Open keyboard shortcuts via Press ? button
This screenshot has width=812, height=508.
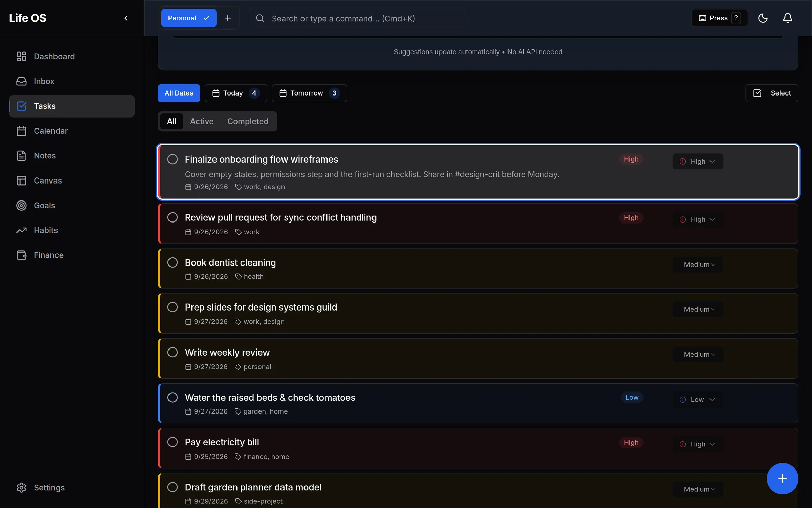[719, 18]
